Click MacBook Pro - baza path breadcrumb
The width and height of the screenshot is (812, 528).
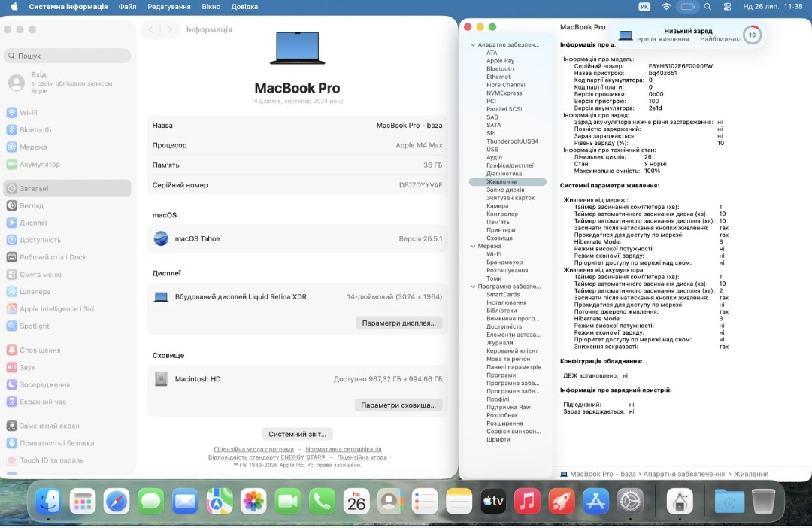(603, 474)
